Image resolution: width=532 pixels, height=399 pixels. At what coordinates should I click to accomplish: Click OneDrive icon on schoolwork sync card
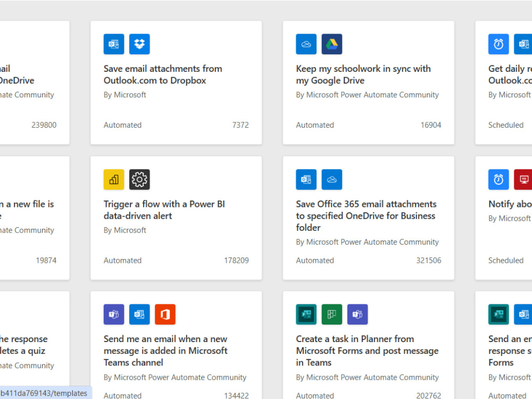[x=306, y=44]
